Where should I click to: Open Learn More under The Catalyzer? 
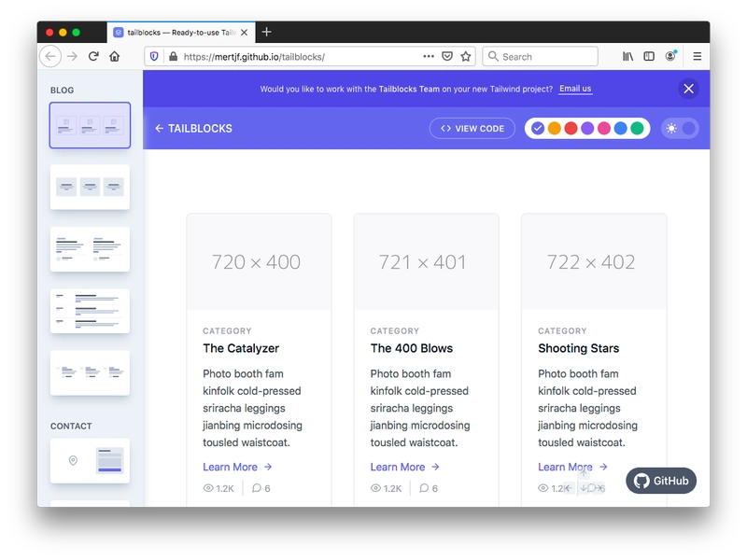[x=237, y=468]
